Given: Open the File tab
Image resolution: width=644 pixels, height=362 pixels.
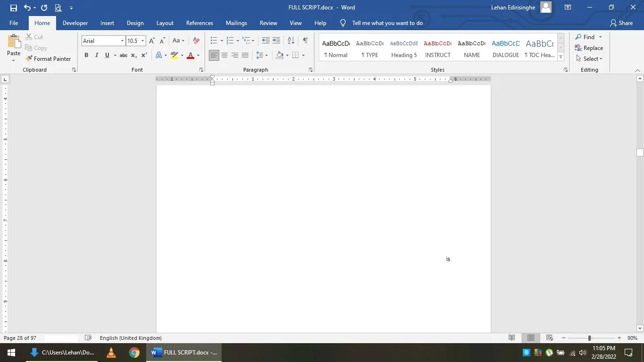Looking at the screenshot, I should coord(14,23).
